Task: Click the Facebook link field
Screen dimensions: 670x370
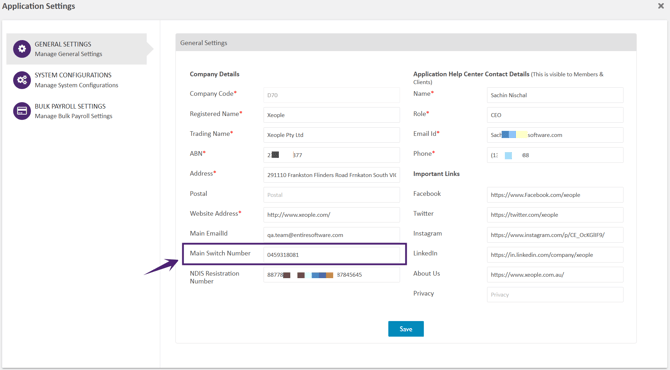Action: tap(555, 195)
